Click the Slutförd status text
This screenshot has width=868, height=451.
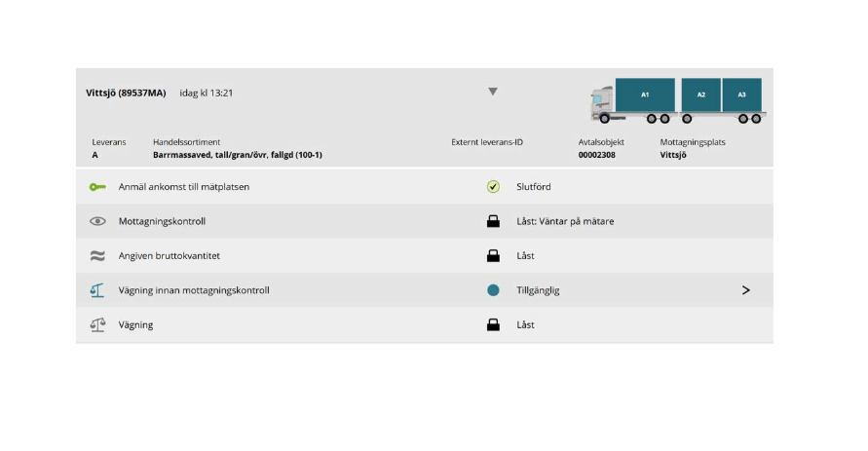coord(534,187)
